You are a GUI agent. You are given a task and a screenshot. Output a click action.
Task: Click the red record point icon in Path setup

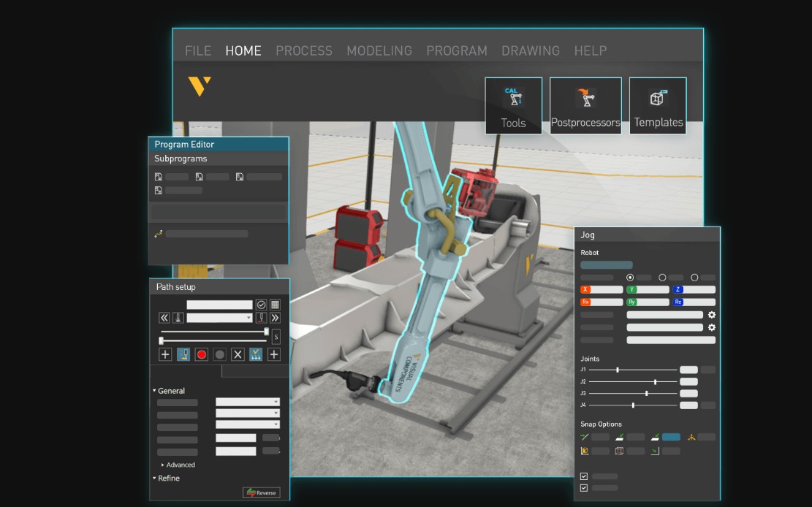tap(202, 354)
